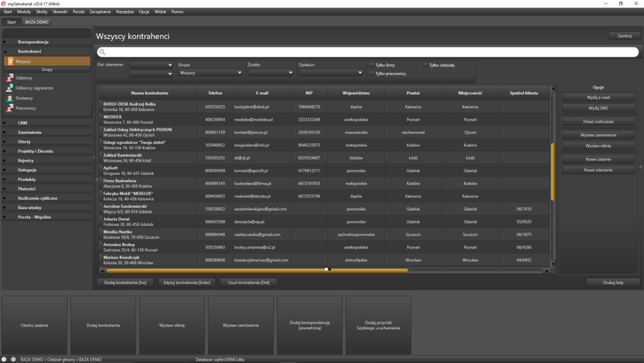Click the main contractor search field
644x363 pixels.
click(368, 52)
